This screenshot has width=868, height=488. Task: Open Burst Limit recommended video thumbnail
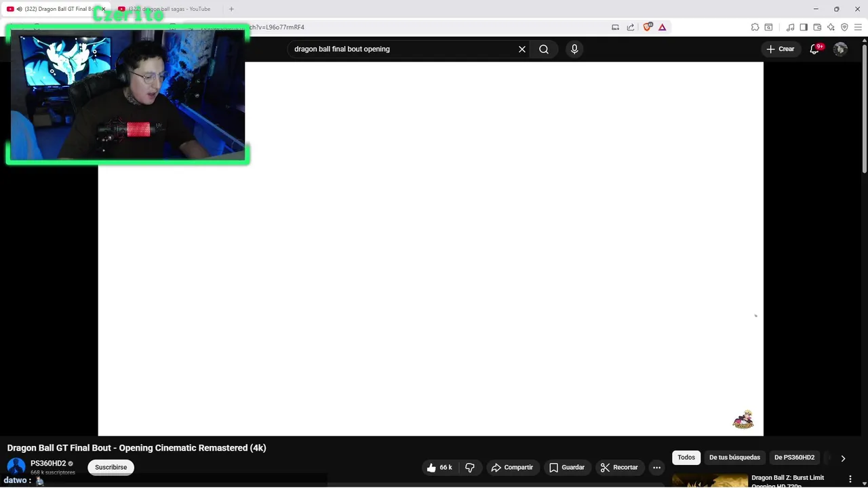coord(709,481)
